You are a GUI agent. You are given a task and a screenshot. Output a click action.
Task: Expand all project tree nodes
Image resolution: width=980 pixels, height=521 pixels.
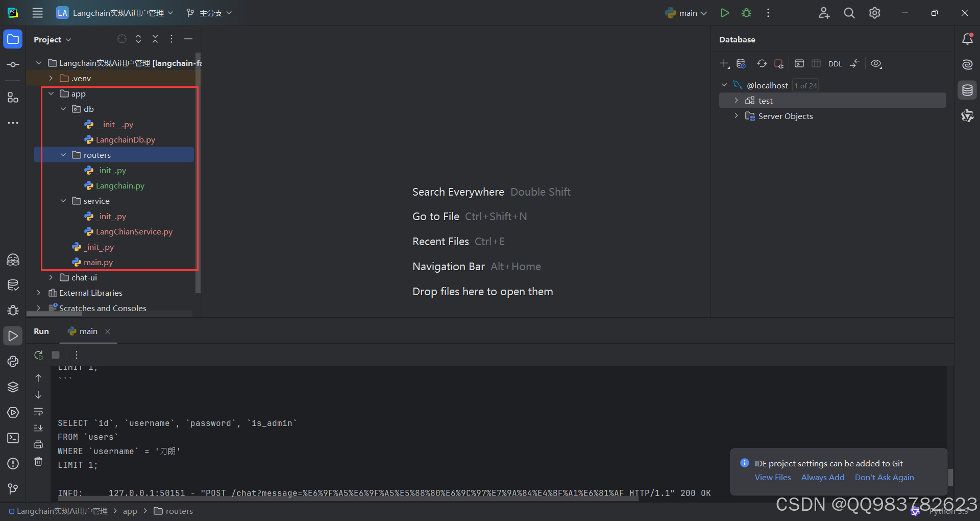[138, 39]
